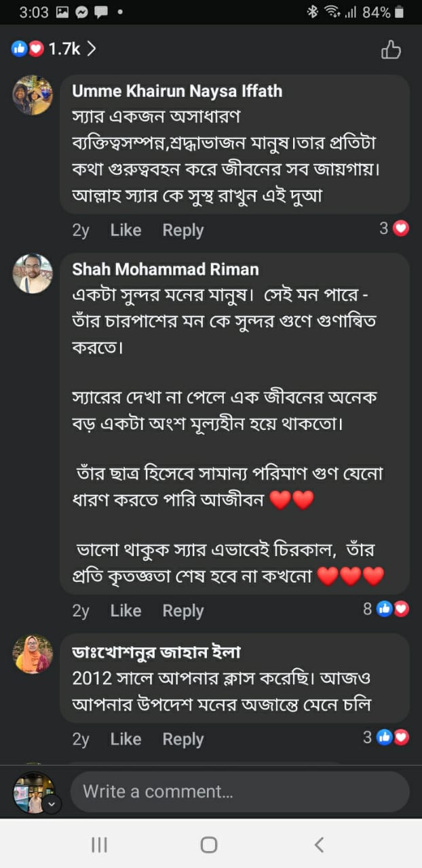Open Android recent apps button
The width and height of the screenshot is (422, 868).
pos(99,844)
